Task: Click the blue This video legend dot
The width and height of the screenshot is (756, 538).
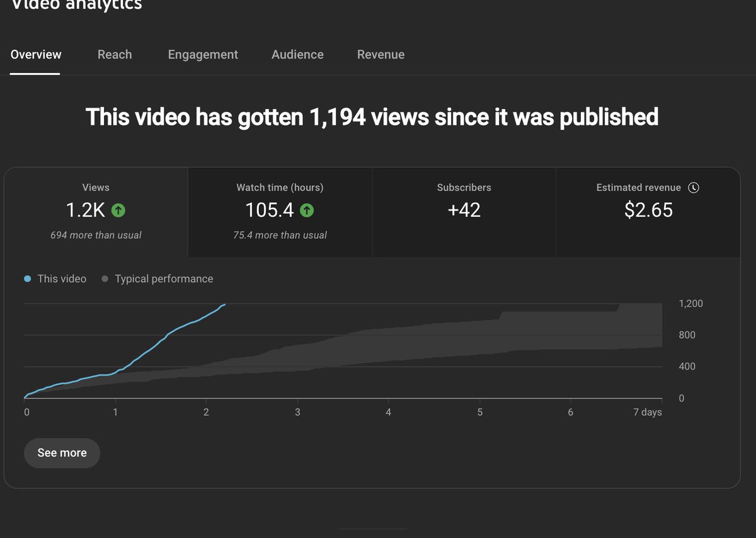Action: pyautogui.click(x=27, y=279)
